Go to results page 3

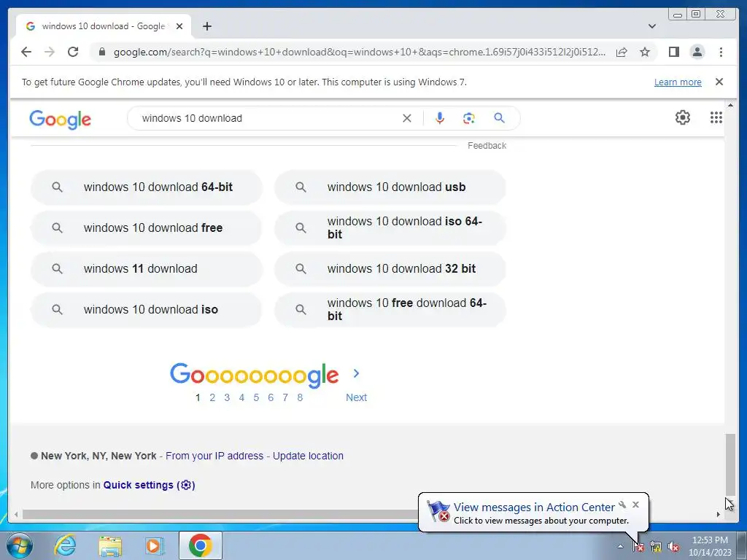[x=228, y=397]
